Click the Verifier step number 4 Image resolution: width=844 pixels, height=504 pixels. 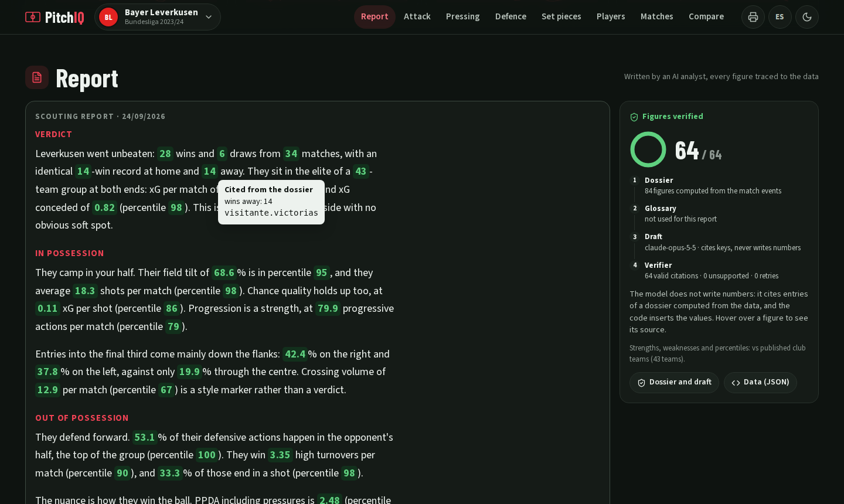coord(634,265)
